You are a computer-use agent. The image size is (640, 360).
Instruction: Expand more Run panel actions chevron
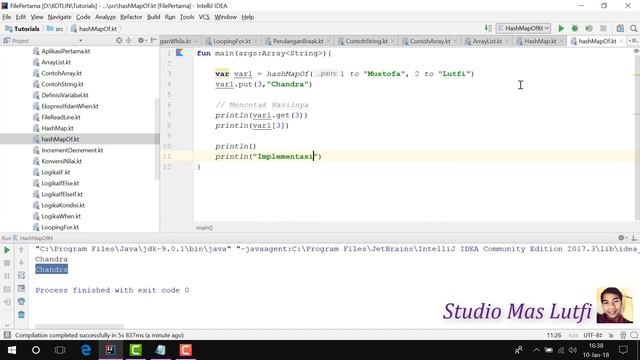point(7,325)
